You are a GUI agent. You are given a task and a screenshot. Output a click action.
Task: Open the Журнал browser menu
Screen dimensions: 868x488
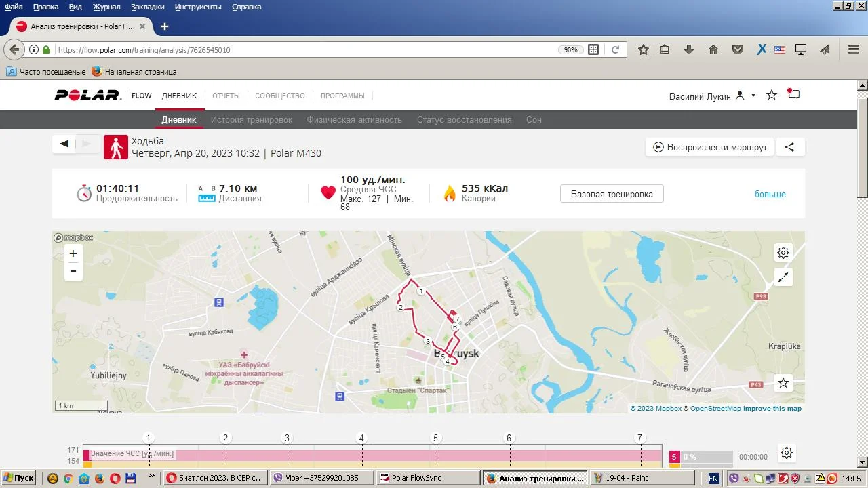[106, 7]
